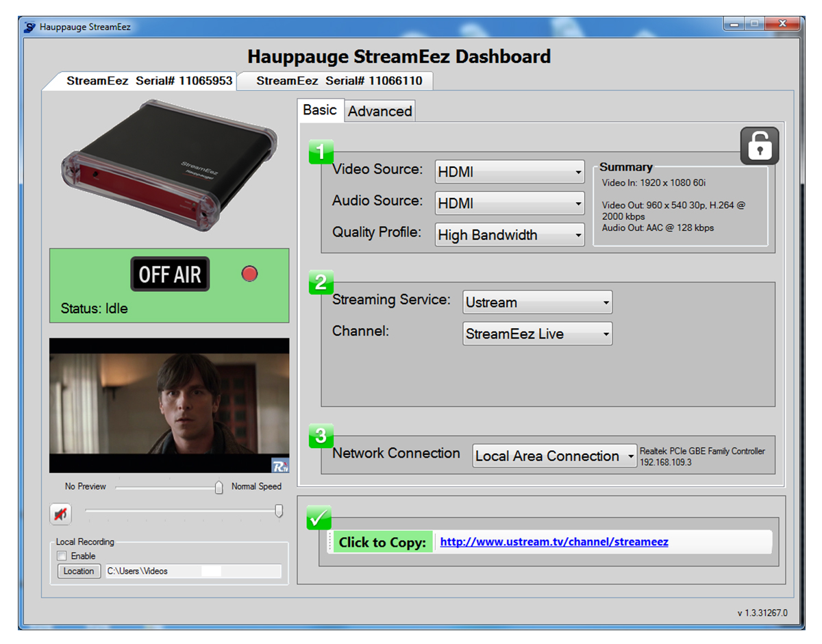
Task: Click the recording path text field
Action: pyautogui.click(x=192, y=571)
